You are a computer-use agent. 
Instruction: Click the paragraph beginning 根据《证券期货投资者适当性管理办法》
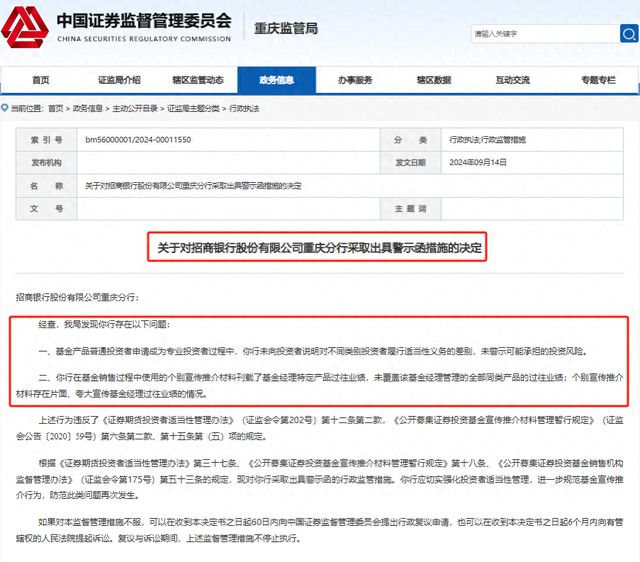tap(320, 479)
